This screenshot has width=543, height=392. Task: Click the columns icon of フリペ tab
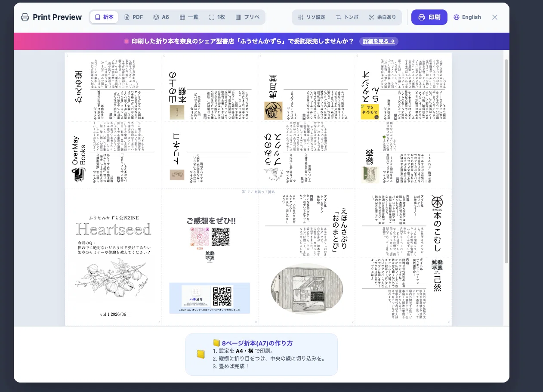tap(238, 17)
